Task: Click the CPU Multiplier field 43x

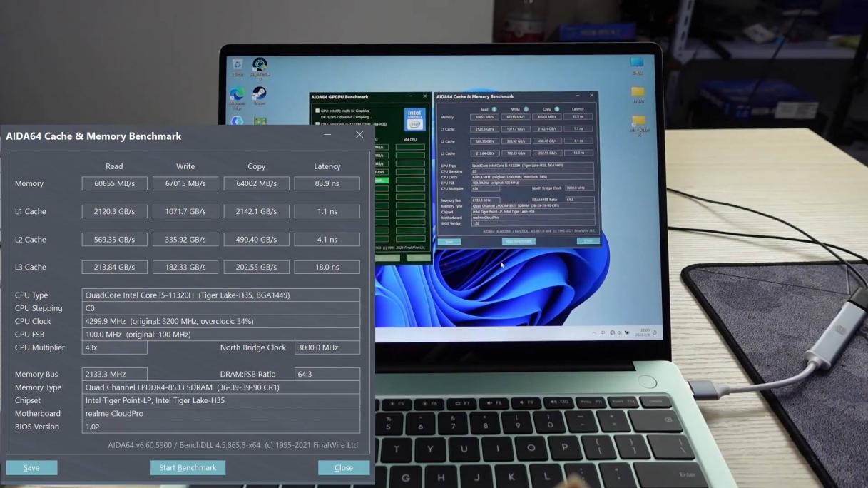Action: click(x=114, y=347)
